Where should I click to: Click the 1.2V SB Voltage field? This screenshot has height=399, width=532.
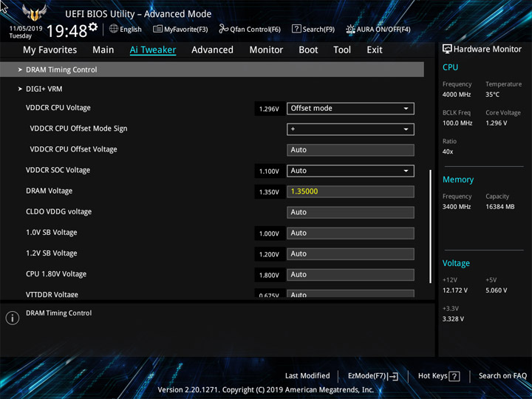350,253
